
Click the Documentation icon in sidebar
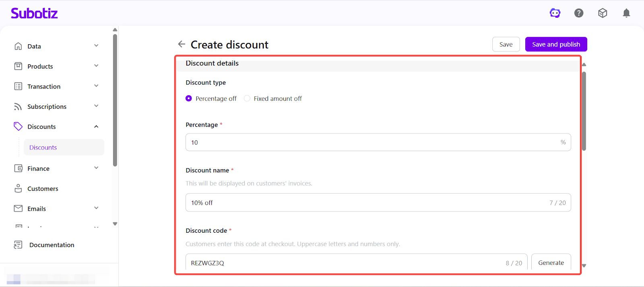point(18,245)
